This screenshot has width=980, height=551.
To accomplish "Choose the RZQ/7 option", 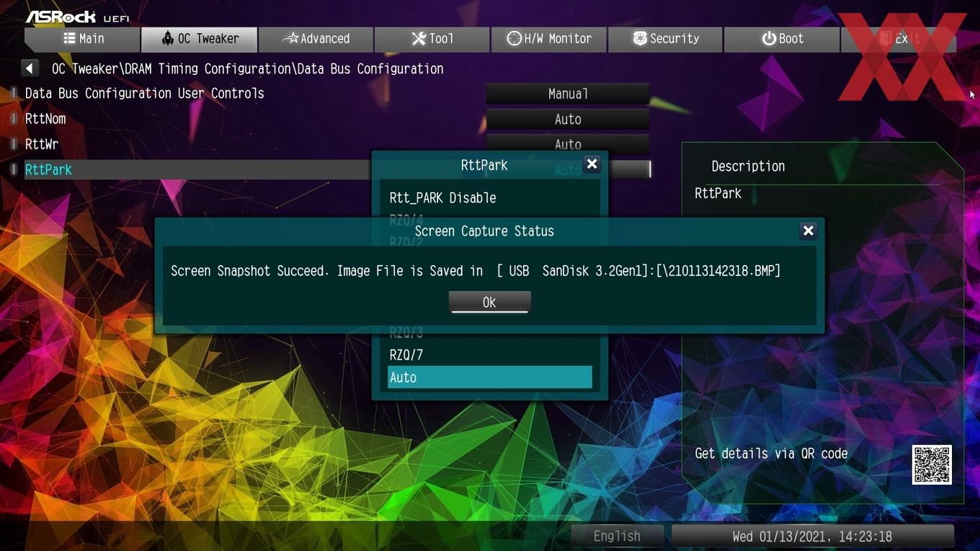I will pos(490,355).
